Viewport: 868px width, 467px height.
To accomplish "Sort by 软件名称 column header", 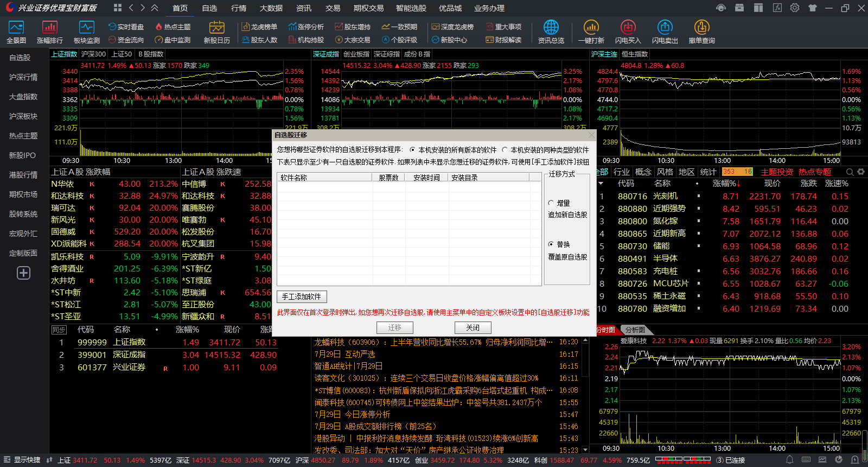I will [x=324, y=178].
